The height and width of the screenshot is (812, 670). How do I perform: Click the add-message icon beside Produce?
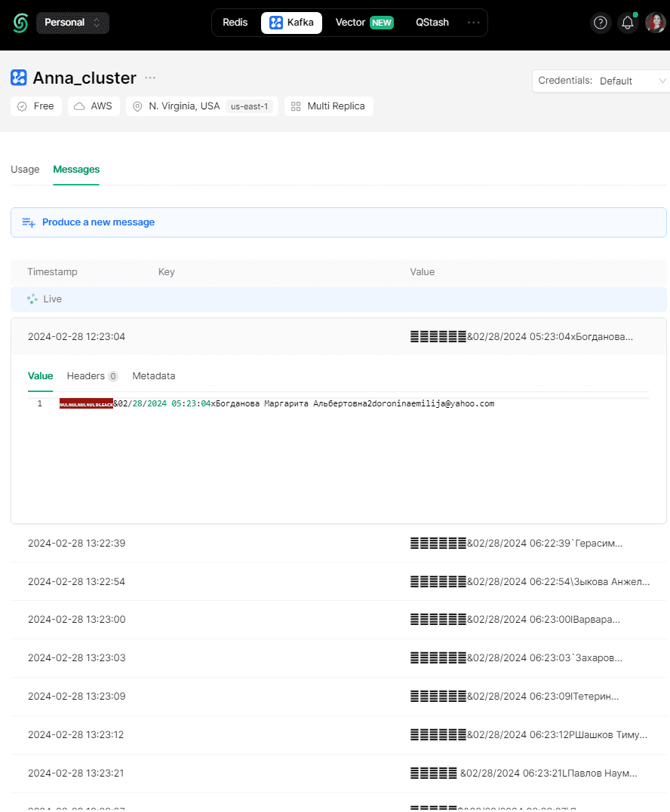(29, 222)
